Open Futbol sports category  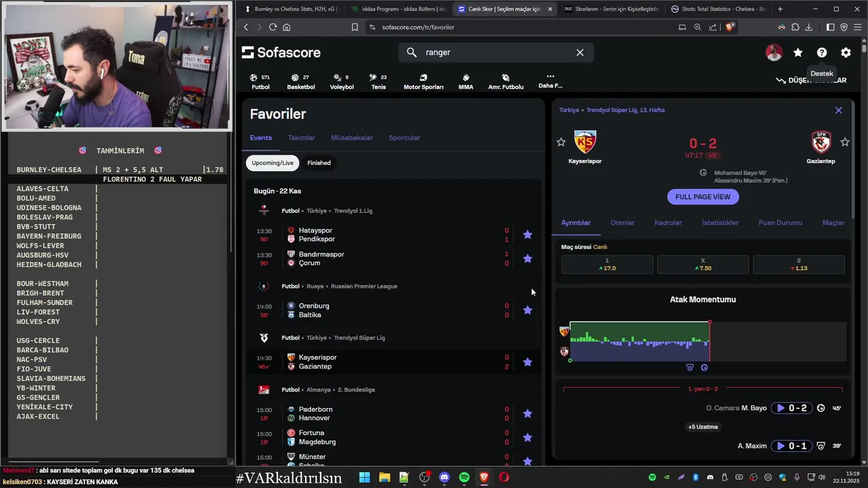[x=260, y=82]
